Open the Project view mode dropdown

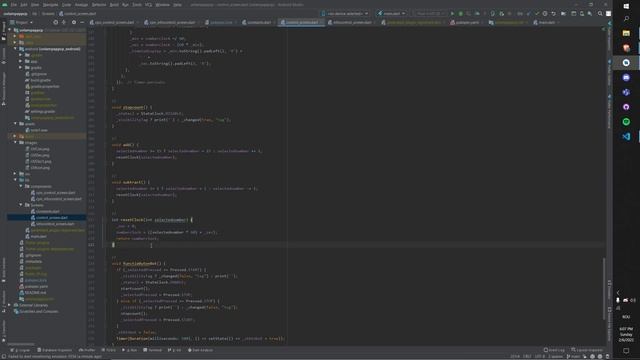(21, 22)
